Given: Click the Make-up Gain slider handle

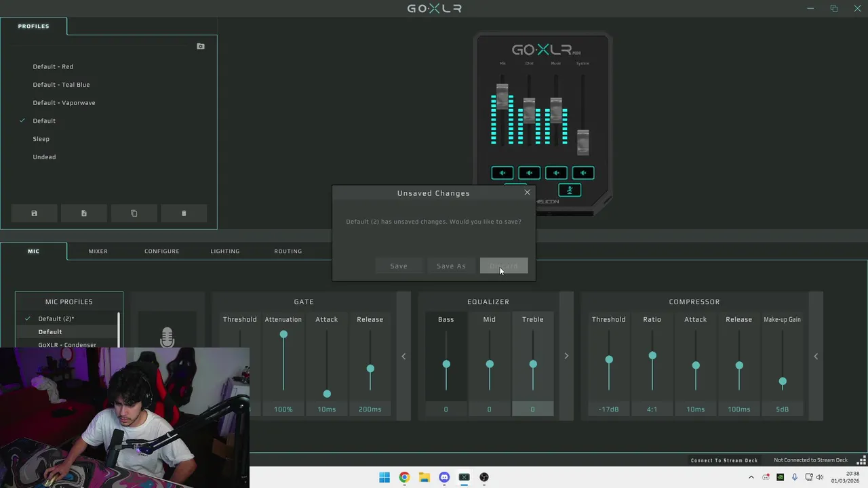Looking at the screenshot, I should click(x=783, y=382).
